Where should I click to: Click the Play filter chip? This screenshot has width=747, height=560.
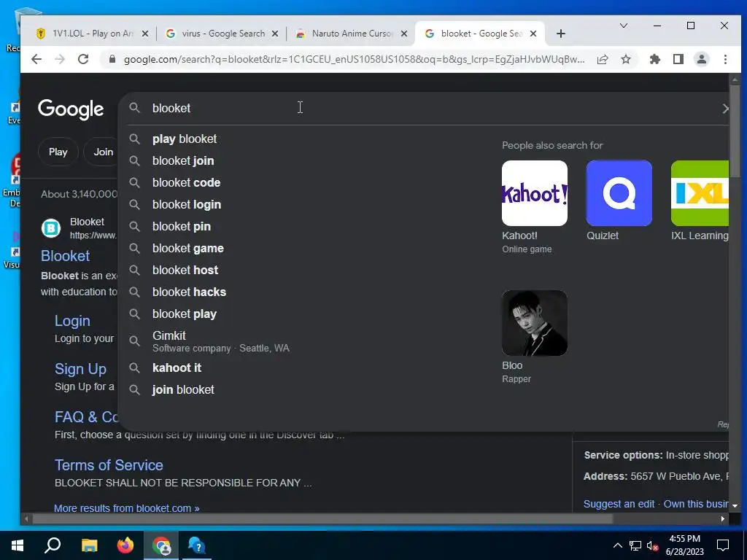(58, 152)
